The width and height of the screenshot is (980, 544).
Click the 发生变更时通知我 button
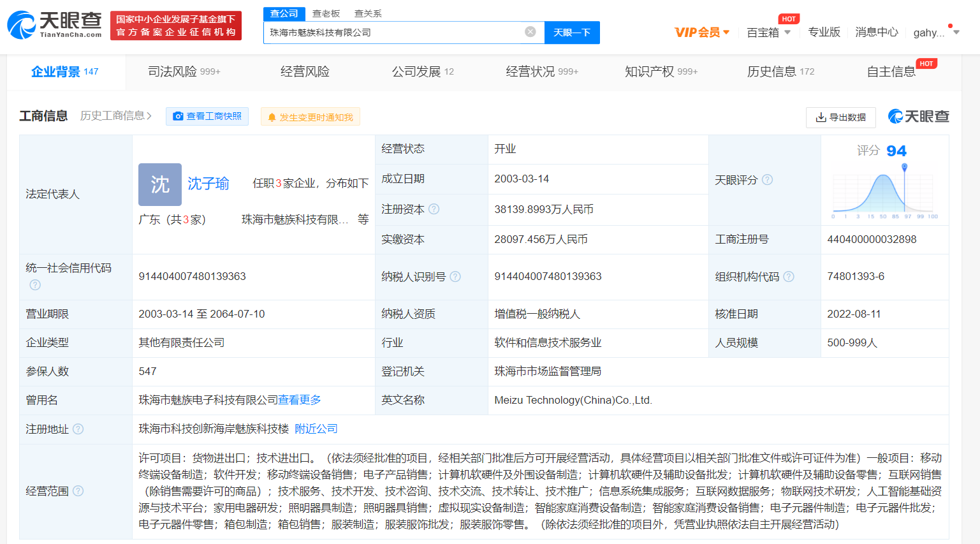click(311, 117)
